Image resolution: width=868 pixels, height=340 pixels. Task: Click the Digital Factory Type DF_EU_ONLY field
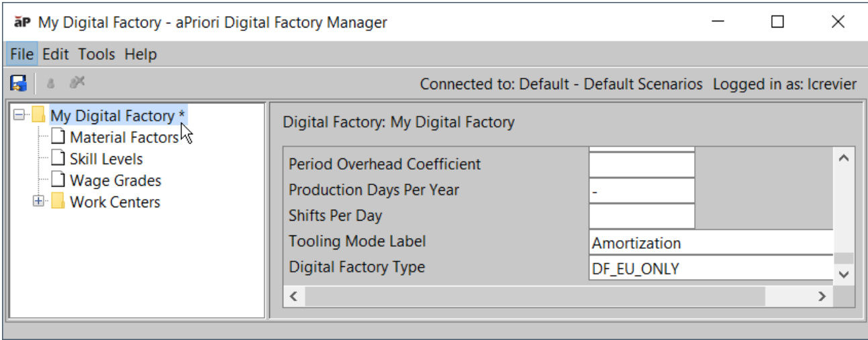[x=710, y=269]
